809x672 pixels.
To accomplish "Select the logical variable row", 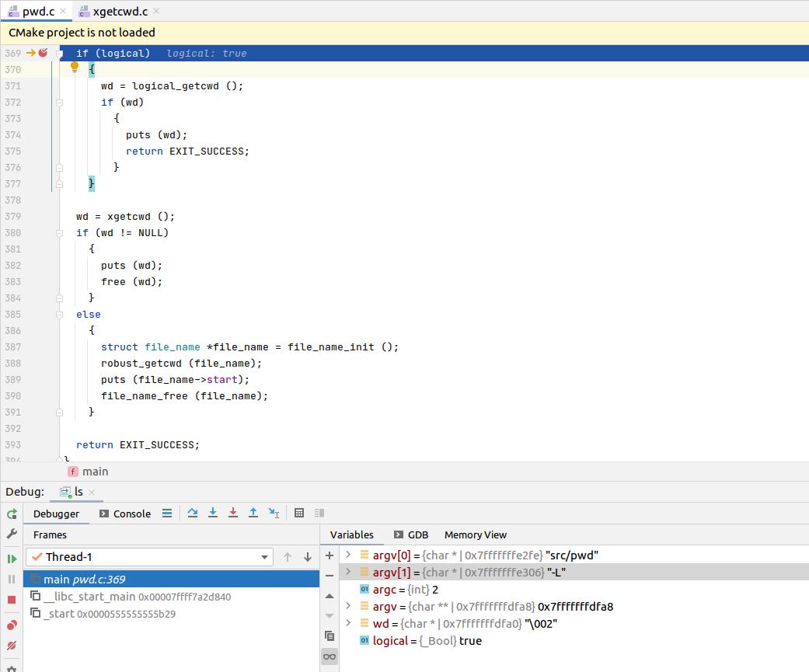I will [574, 641].
